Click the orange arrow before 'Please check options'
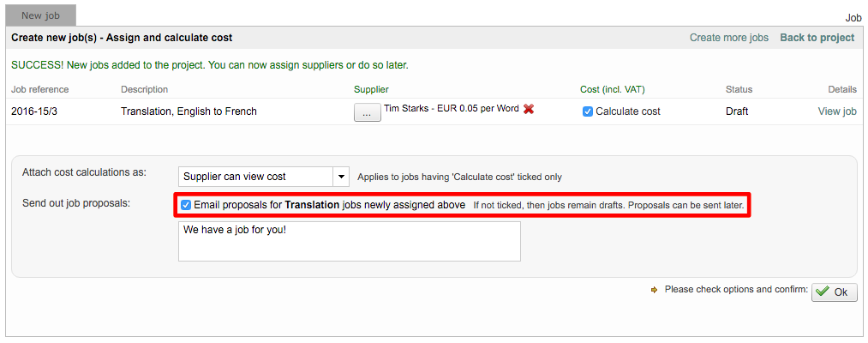The height and width of the screenshot is (343, 868). [655, 290]
